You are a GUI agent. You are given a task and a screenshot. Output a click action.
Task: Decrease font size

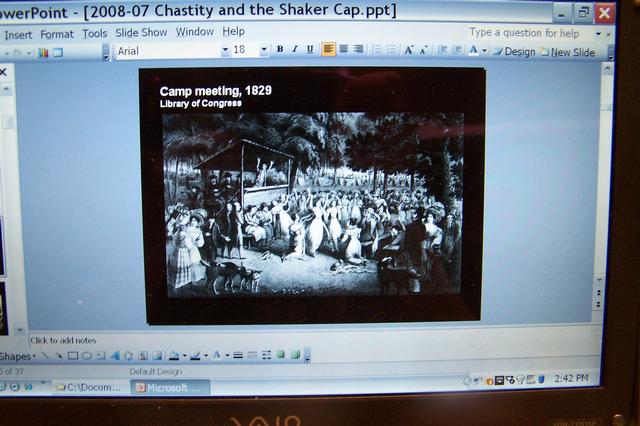(424, 50)
